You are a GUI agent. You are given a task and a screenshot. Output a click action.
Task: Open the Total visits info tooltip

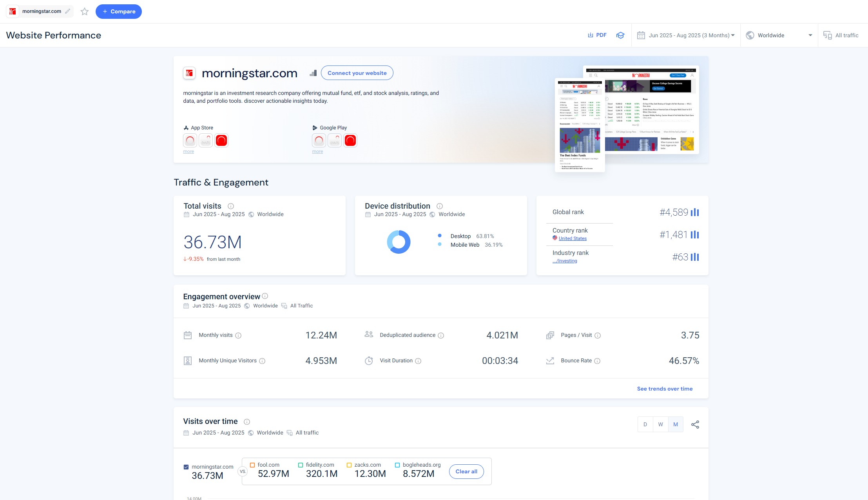tap(230, 206)
